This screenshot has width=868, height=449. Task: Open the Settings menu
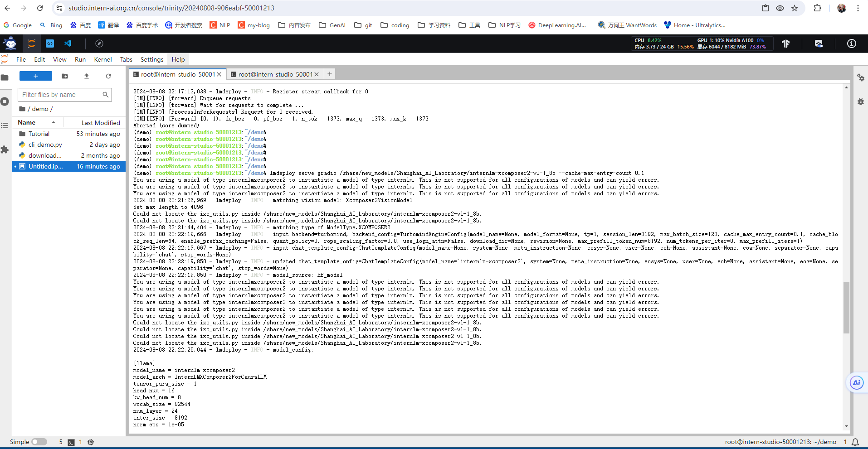pyautogui.click(x=151, y=59)
